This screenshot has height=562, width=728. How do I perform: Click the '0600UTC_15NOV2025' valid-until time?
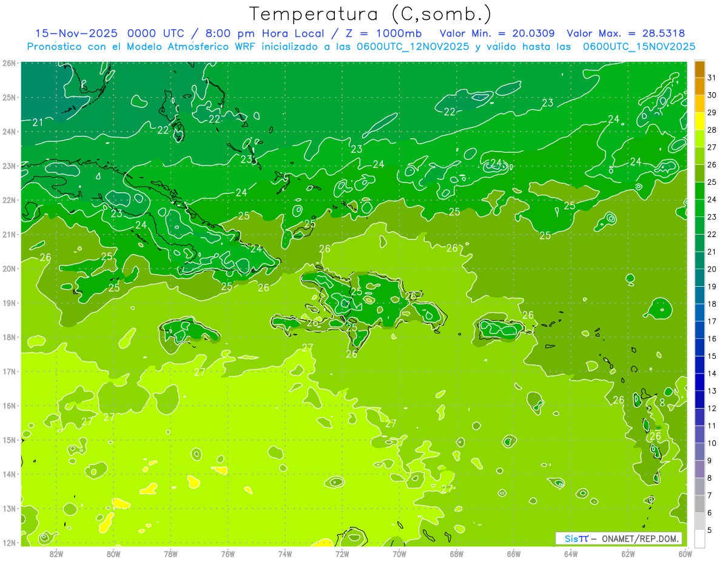tap(639, 47)
